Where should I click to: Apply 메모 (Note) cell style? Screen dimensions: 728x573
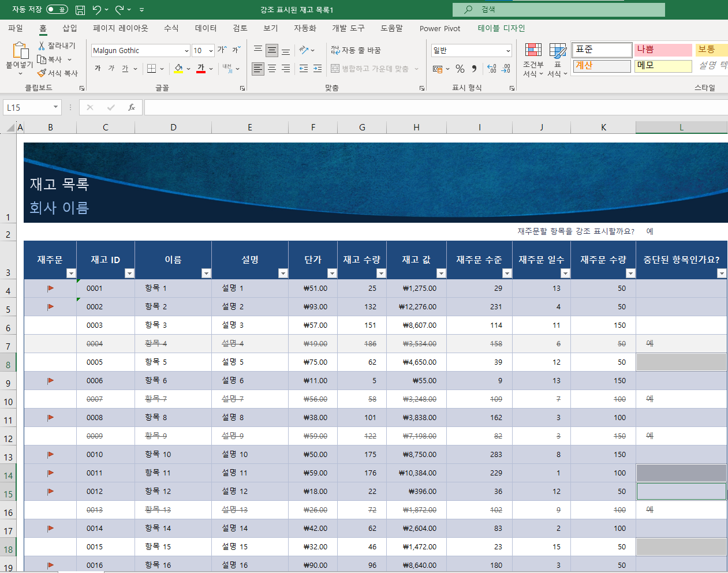click(x=663, y=66)
